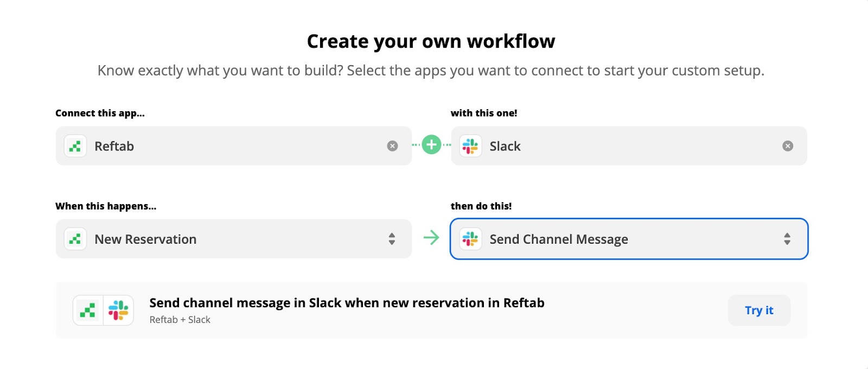Open the 'Send channel message in Slack' workflow title
Screen dimensions: 868x369
[x=347, y=303]
